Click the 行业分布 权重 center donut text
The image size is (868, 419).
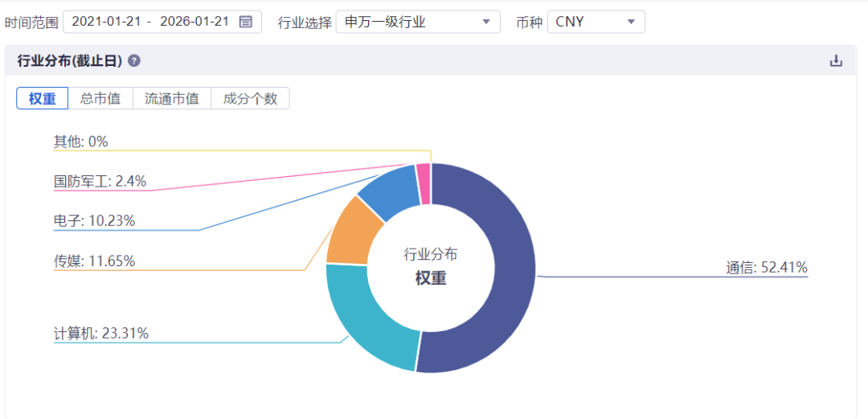[431, 267]
